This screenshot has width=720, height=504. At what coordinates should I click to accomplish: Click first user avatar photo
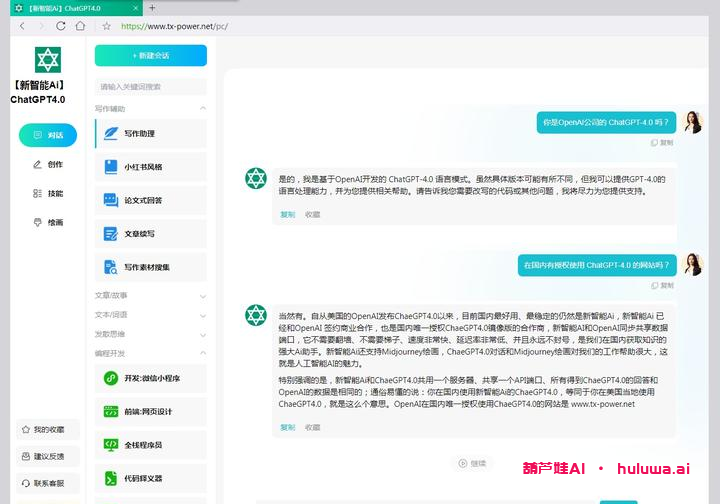coord(692,123)
